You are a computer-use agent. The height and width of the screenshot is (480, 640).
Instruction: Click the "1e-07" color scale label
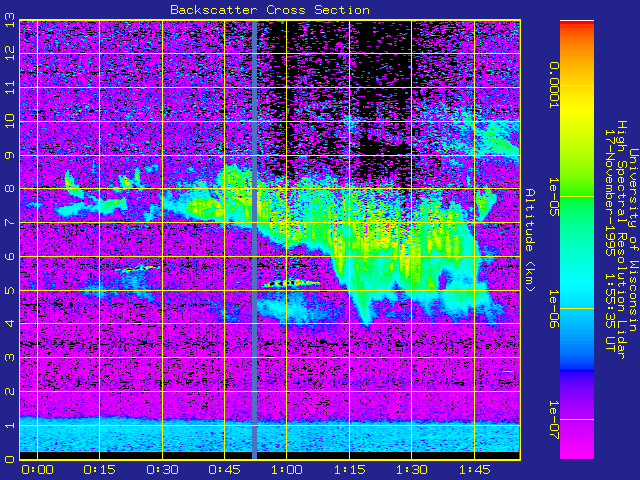click(553, 420)
